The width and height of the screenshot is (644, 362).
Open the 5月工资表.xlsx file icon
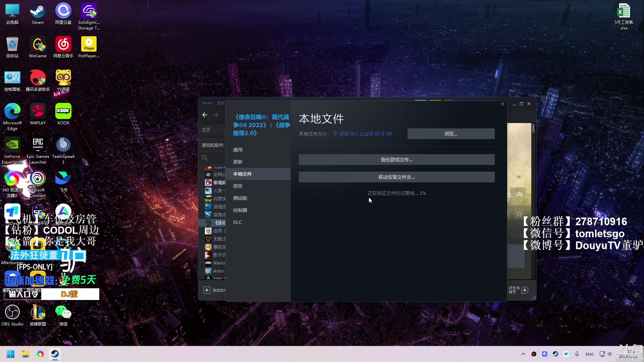coord(624,17)
